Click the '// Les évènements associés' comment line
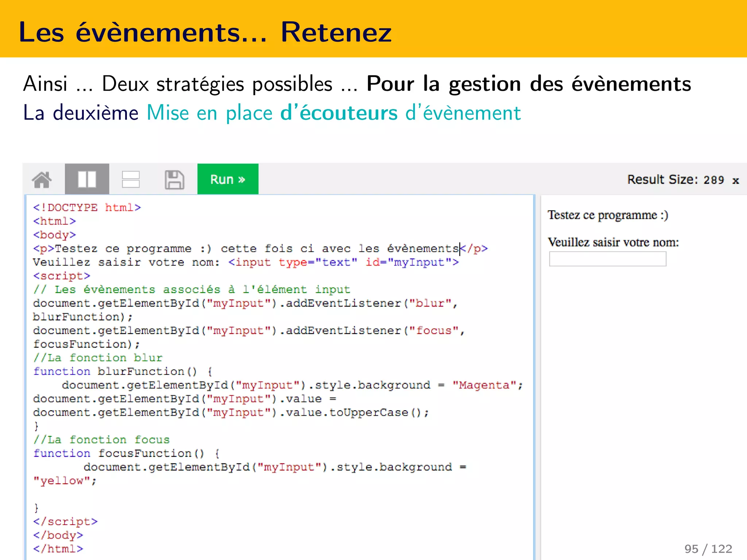This screenshot has height=560, width=747. (x=191, y=289)
